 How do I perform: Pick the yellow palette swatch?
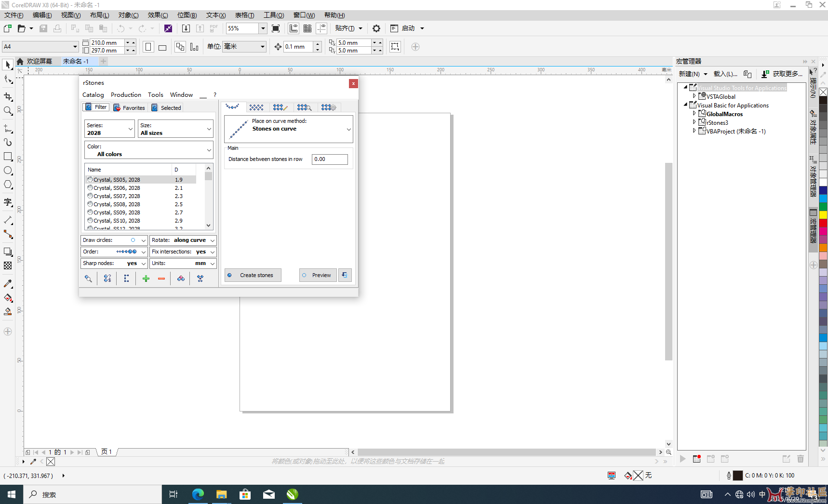click(823, 214)
